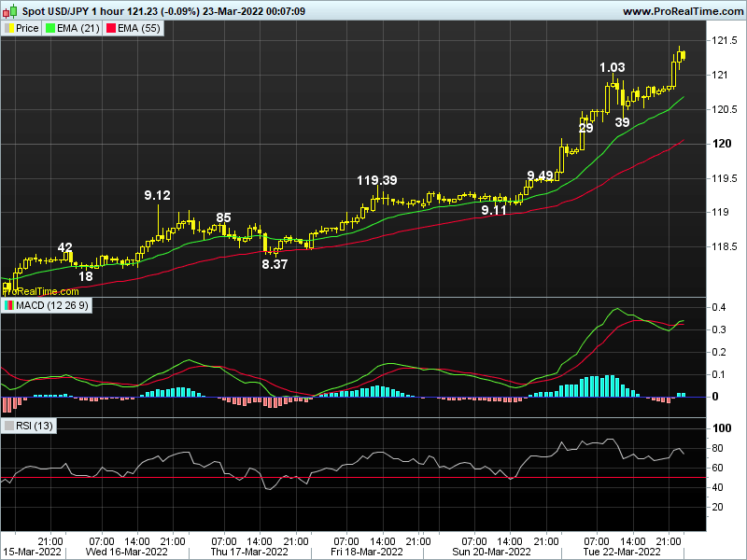Open the MACD (12 26 9) label
The width and height of the screenshot is (747, 560).
(x=52, y=305)
